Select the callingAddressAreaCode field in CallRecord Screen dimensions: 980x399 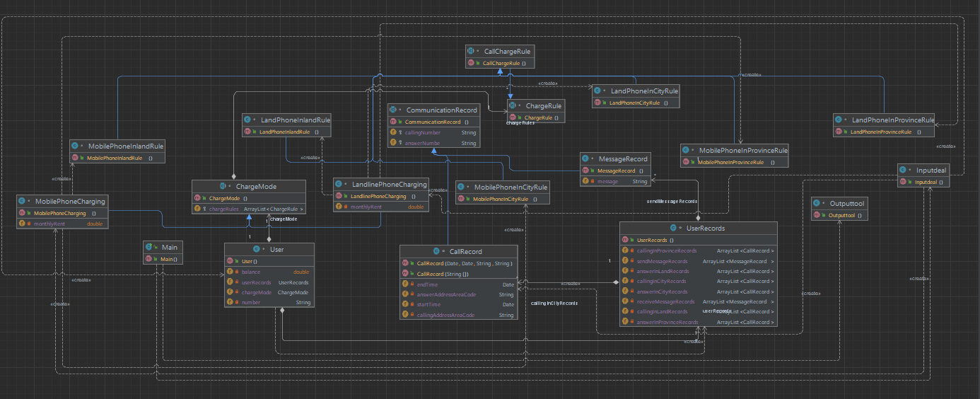458,315
